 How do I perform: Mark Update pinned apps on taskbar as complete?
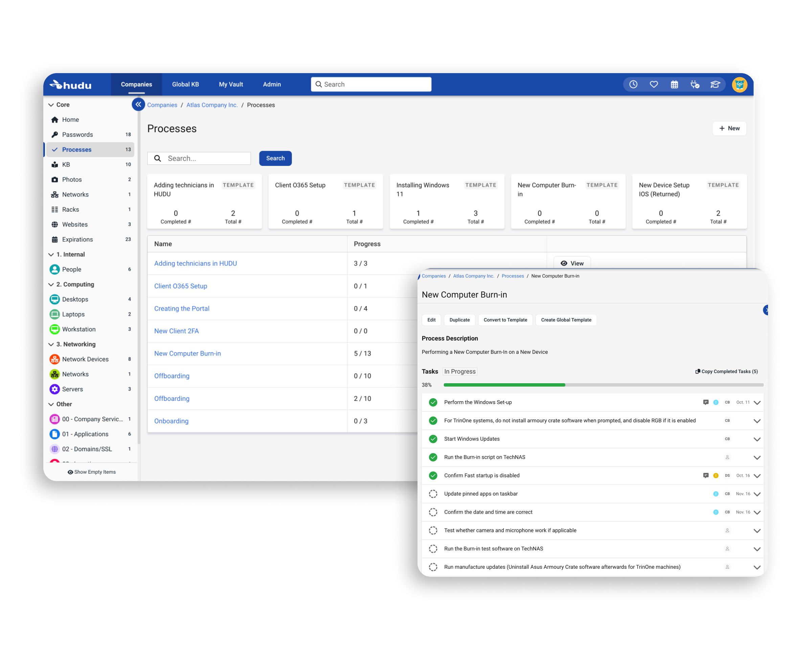[x=433, y=494]
